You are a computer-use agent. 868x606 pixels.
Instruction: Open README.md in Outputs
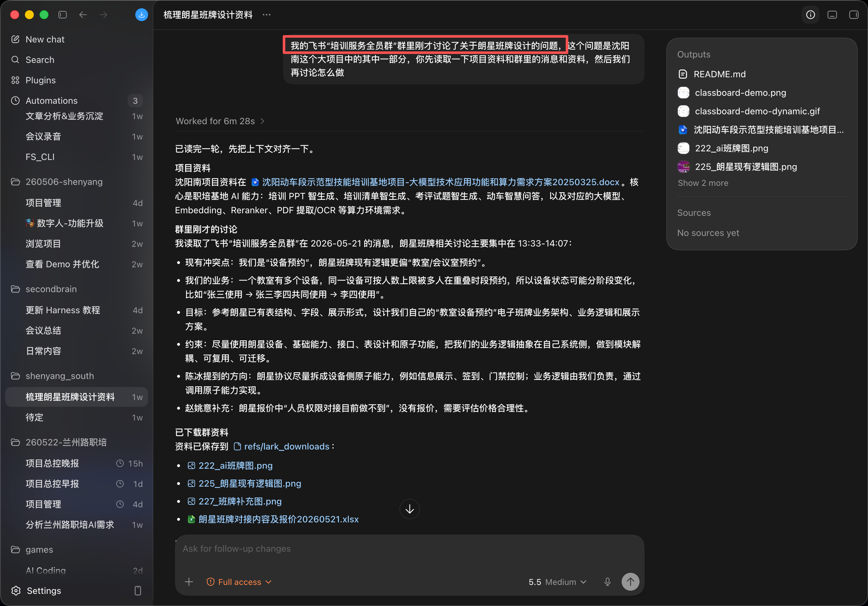(712, 74)
